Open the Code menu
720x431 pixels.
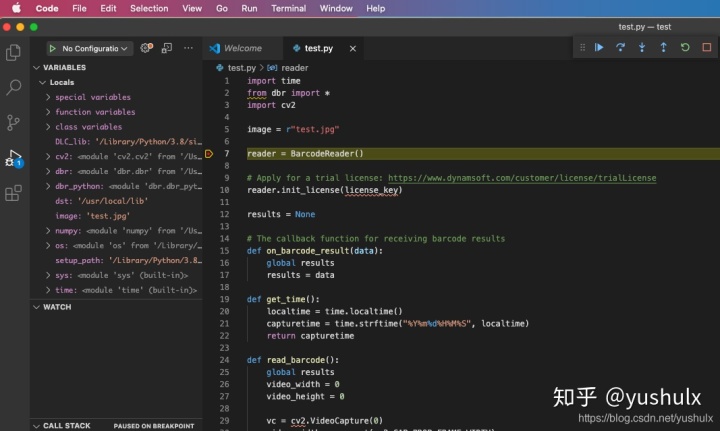click(x=47, y=8)
